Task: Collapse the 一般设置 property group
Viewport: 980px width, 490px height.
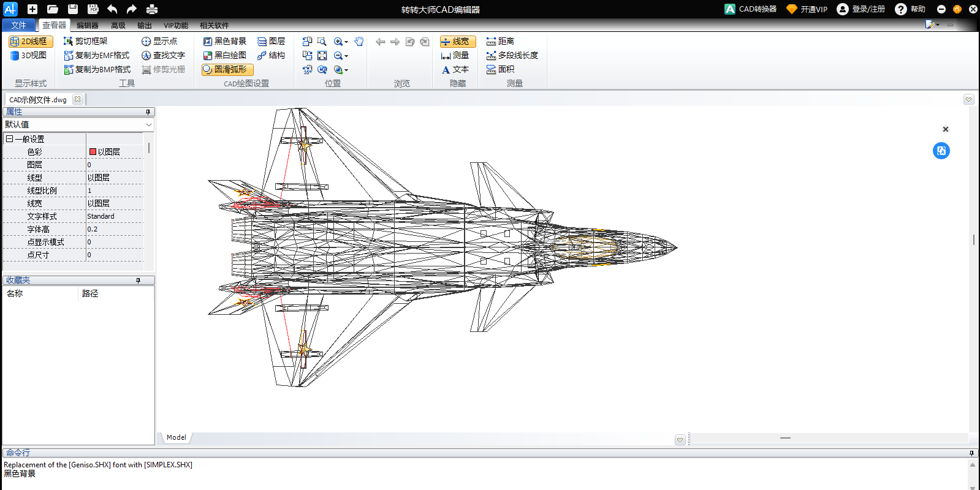Action: click(x=9, y=139)
